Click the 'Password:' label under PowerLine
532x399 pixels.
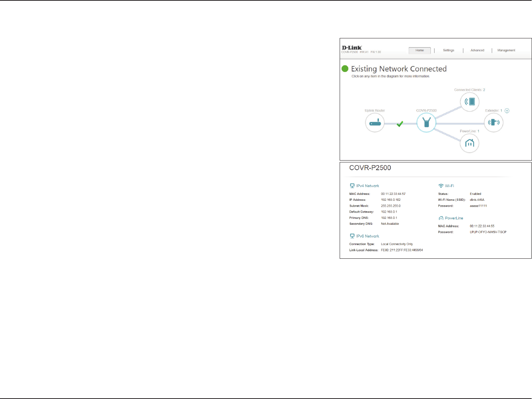coord(446,232)
